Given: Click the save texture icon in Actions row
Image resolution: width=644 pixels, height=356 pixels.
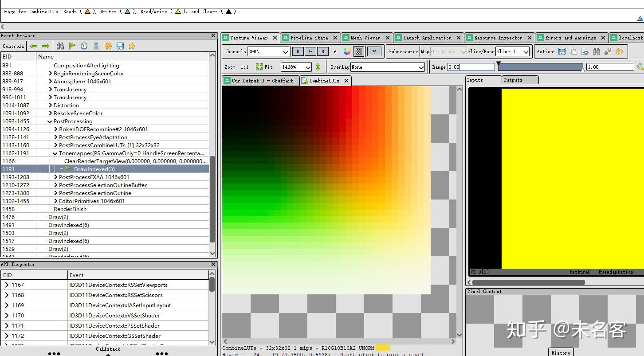Looking at the screenshot, I should click(x=562, y=51).
